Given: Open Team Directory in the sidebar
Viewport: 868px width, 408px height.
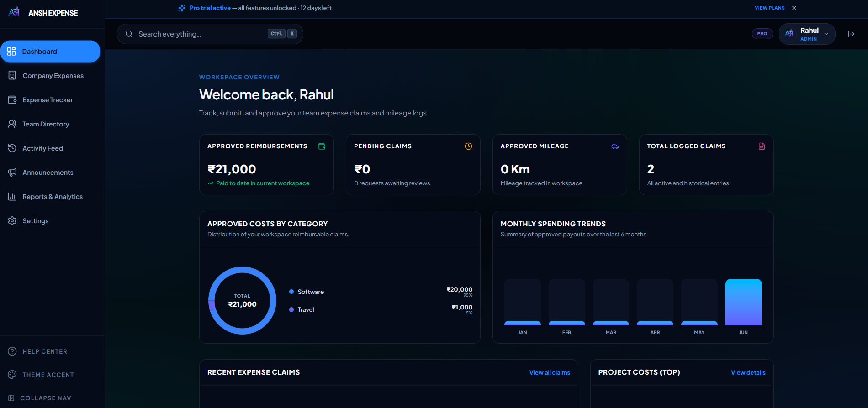Looking at the screenshot, I should 50,124.
